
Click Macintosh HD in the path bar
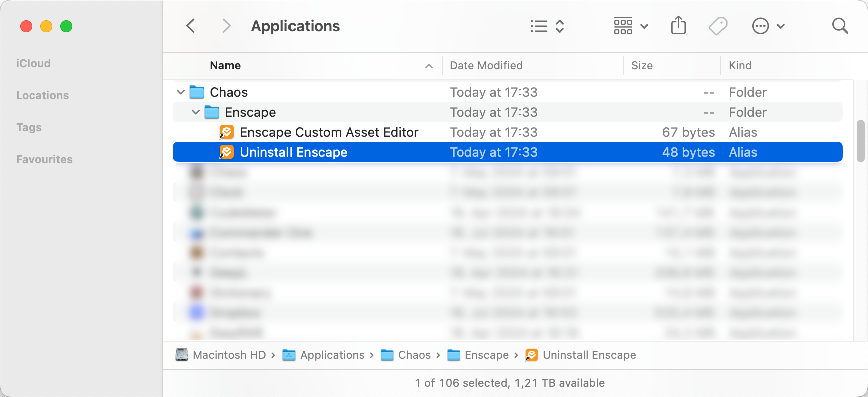221,355
